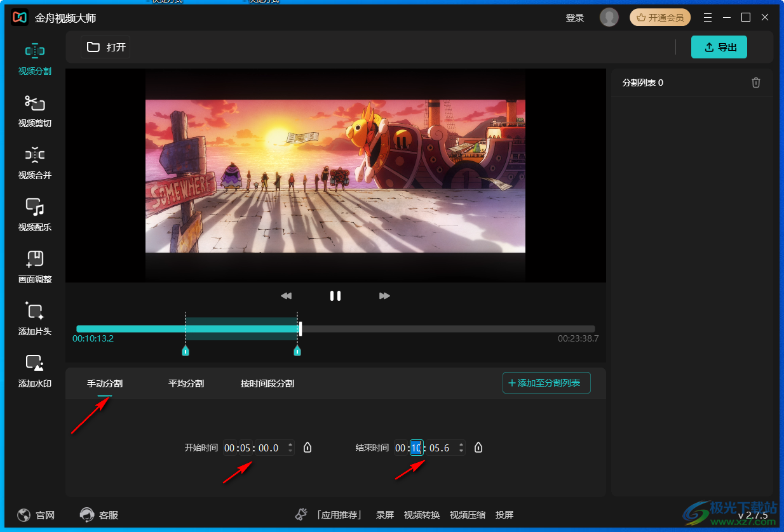Open the 视频分割 video split tool
This screenshot has width=784, height=532.
35,60
